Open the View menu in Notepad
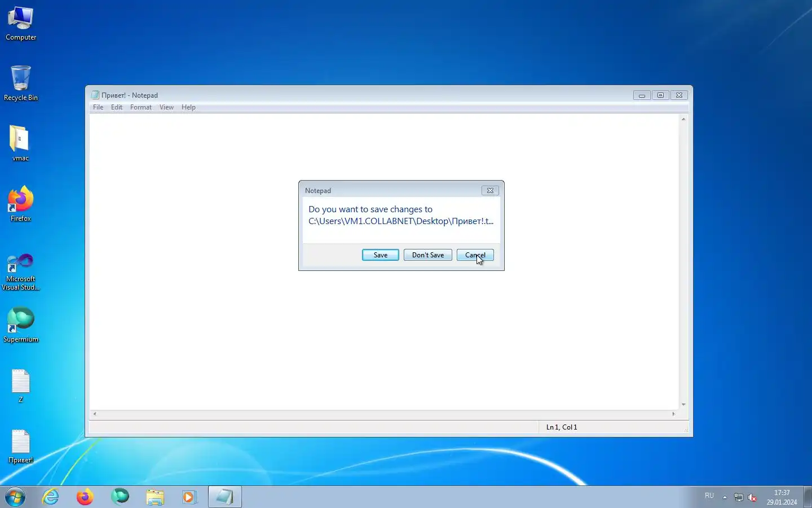The width and height of the screenshot is (812, 508). tap(166, 107)
